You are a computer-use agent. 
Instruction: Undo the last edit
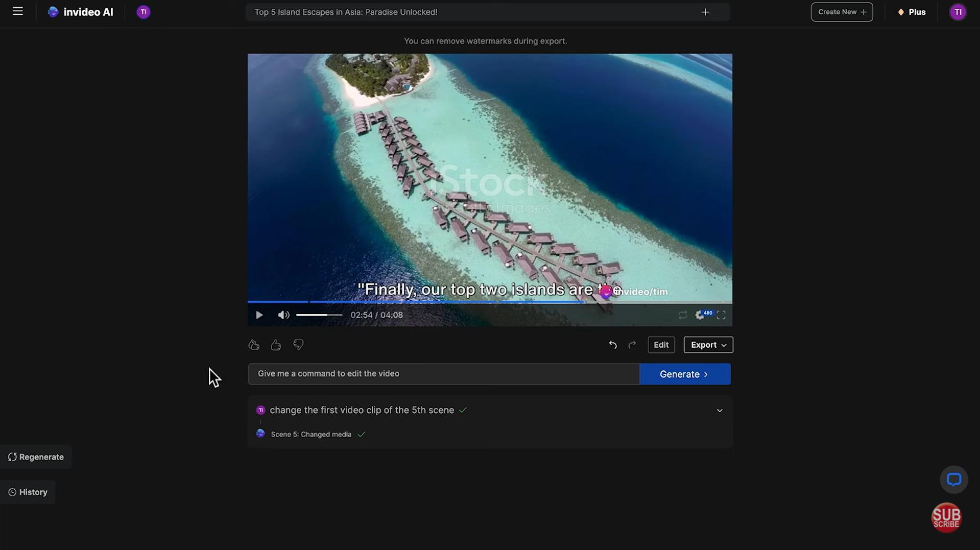612,345
